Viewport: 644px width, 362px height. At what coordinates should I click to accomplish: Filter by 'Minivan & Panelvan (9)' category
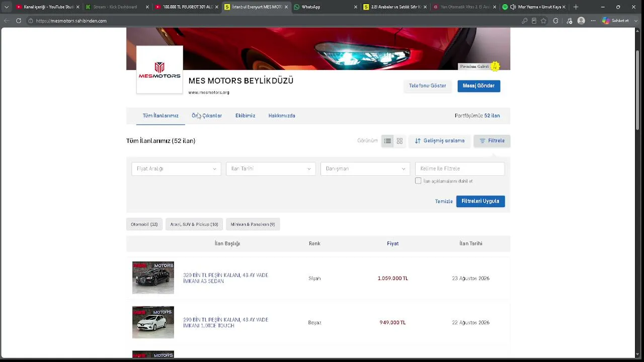(x=253, y=224)
